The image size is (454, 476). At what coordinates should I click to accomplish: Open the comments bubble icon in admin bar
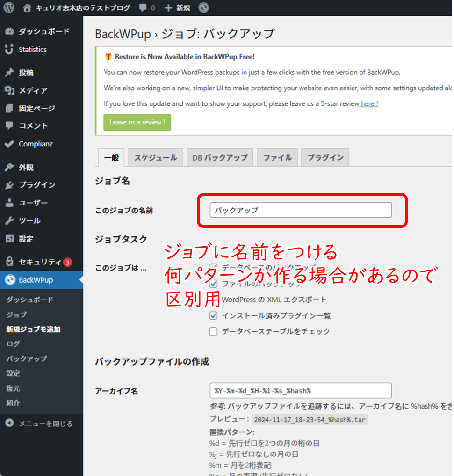[x=143, y=8]
